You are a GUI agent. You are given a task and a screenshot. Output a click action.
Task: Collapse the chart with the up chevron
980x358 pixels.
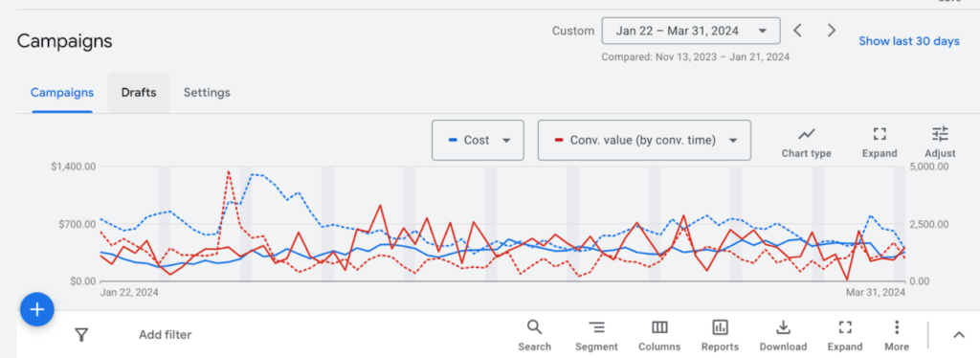(x=959, y=335)
